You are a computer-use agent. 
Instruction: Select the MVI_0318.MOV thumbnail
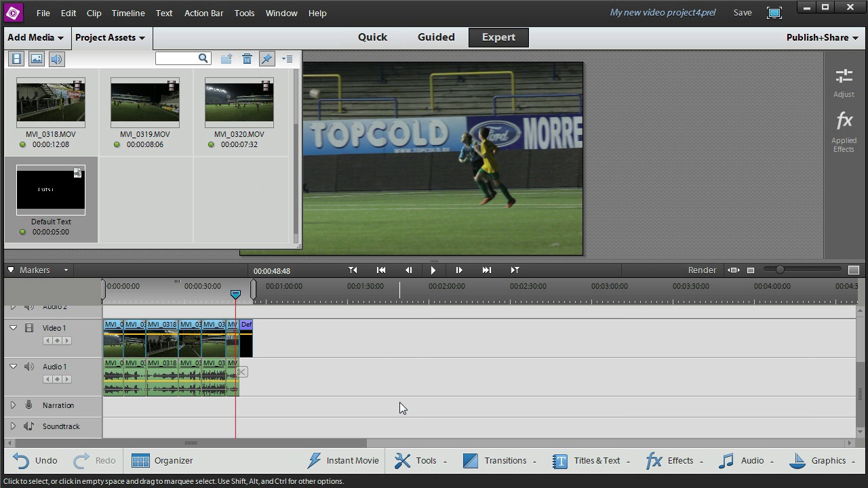(51, 102)
